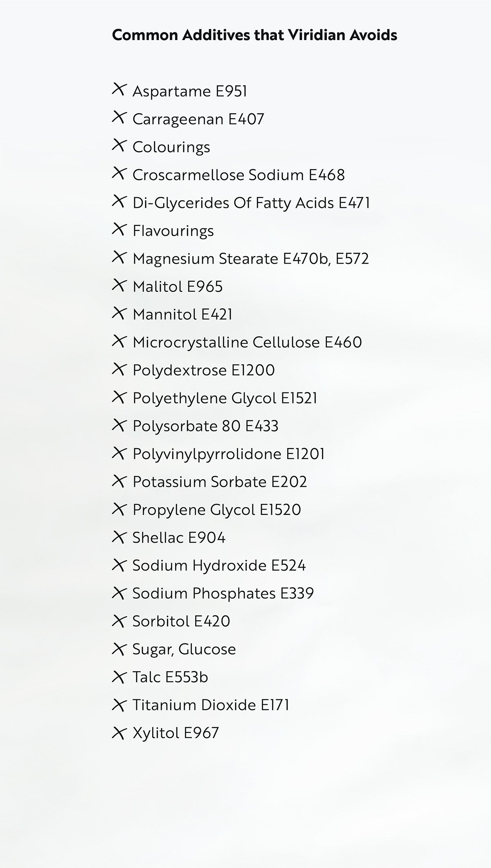Click the Common Additives that Viridian Avoids heading
The image size is (491, 868).
coord(255,35)
